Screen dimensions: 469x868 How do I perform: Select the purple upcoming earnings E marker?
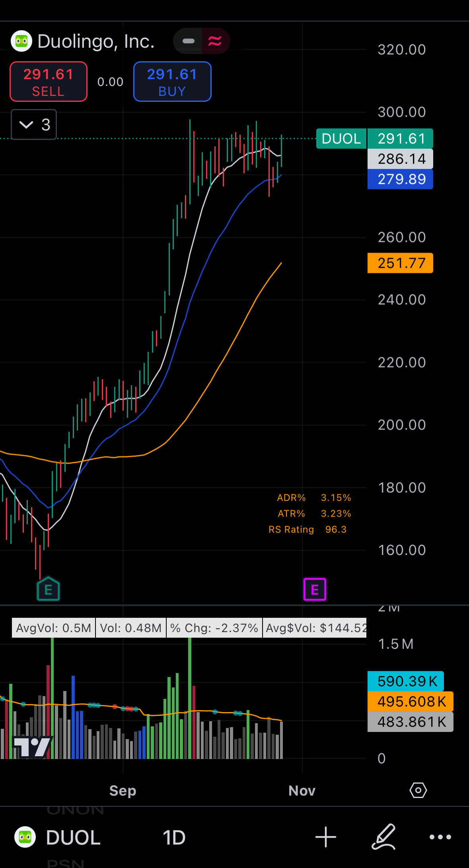pyautogui.click(x=315, y=589)
